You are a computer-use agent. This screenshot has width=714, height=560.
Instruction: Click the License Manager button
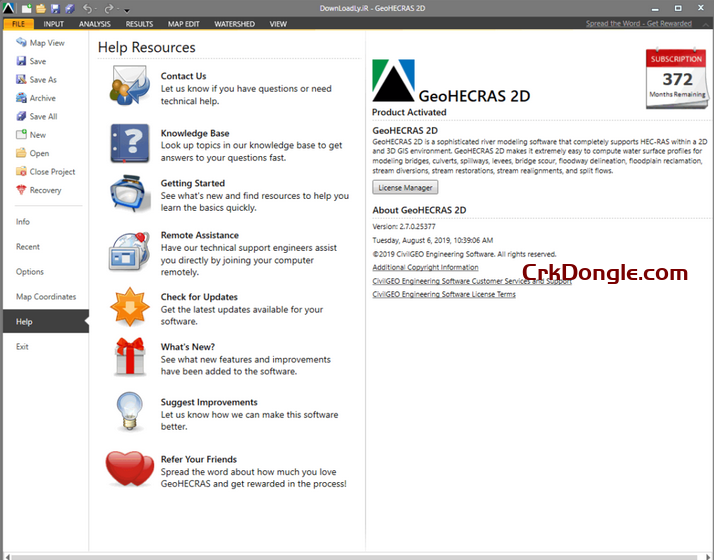(x=405, y=188)
